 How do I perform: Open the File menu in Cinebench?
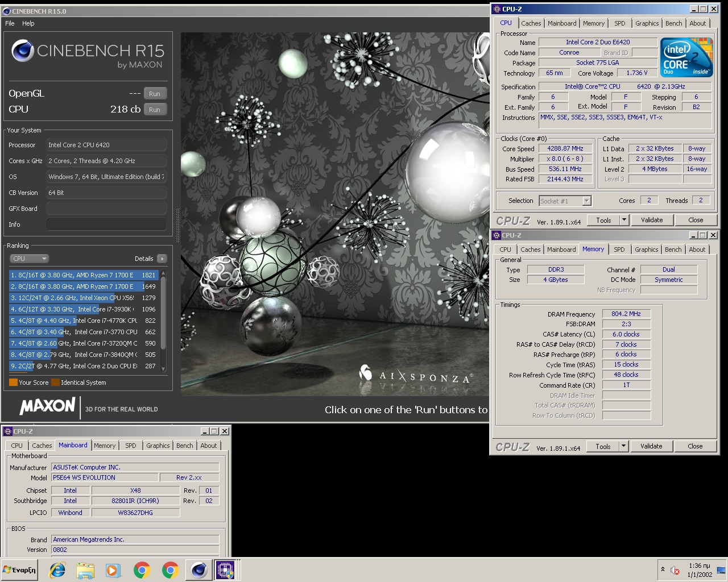(10, 23)
